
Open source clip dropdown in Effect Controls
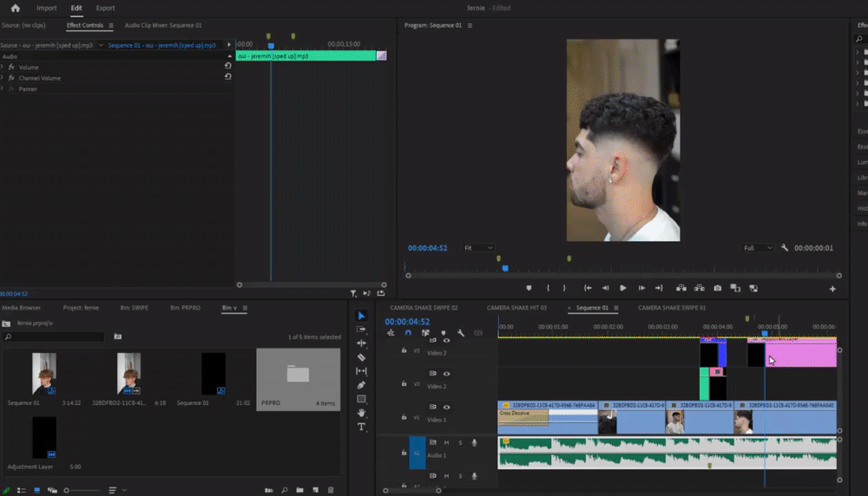click(101, 45)
